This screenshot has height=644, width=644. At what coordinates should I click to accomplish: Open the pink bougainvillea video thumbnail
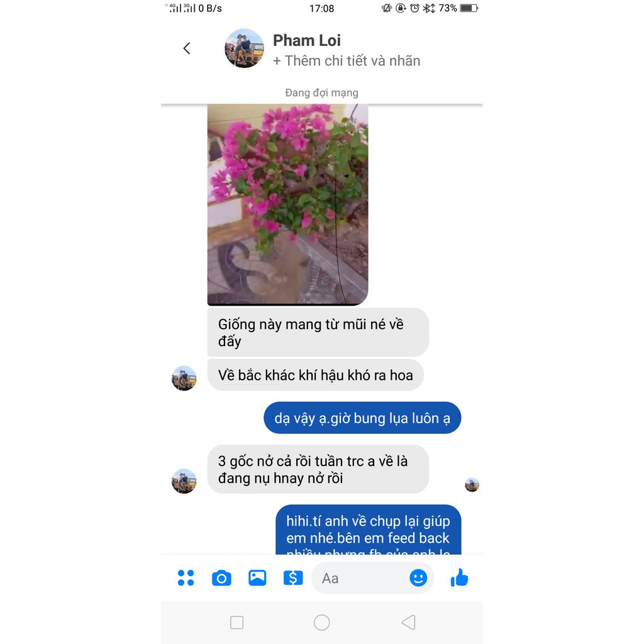287,204
